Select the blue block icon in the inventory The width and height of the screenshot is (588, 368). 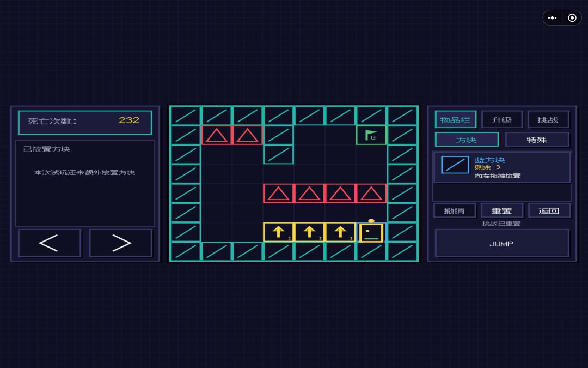tap(455, 165)
